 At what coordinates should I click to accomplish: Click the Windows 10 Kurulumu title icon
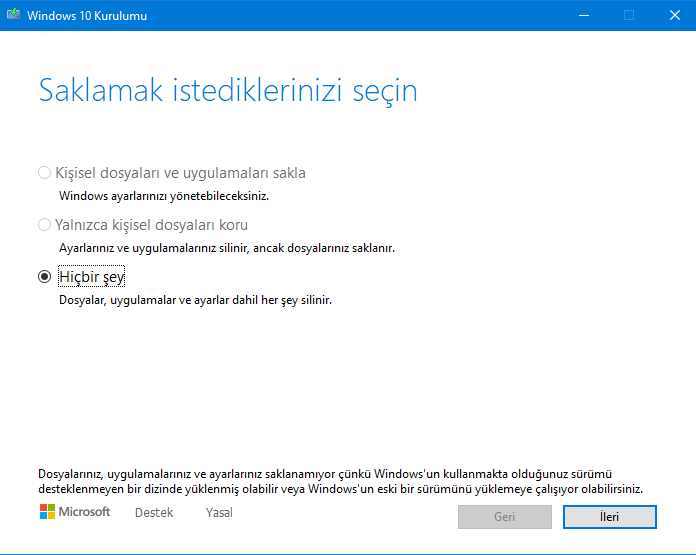click(13, 15)
